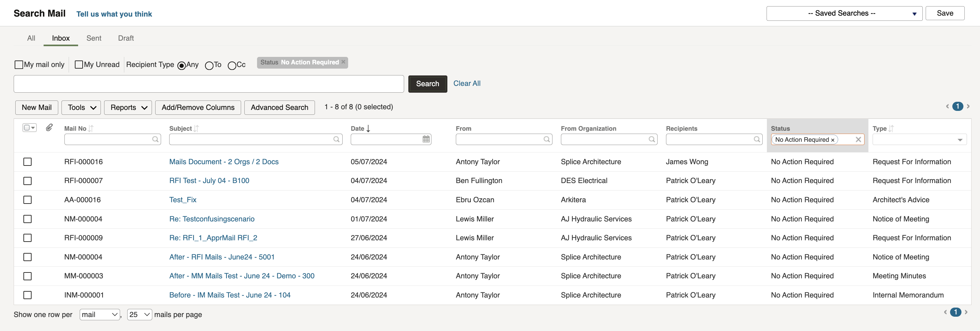Select page 1 in bottom pager
This screenshot has height=331, width=980.
tap(956, 312)
